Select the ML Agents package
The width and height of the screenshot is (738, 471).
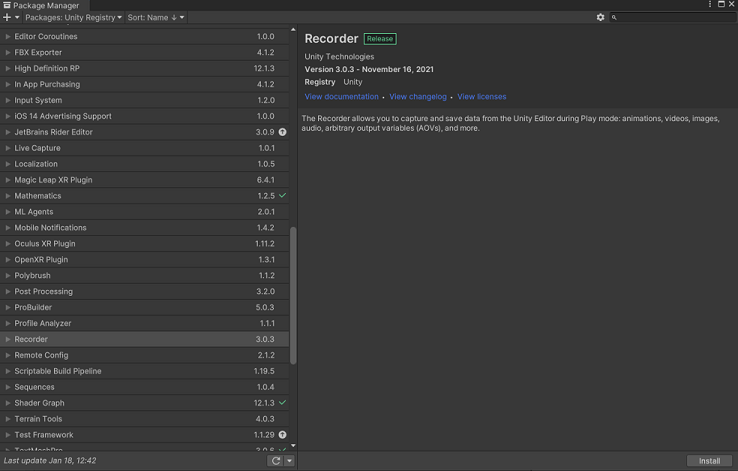144,212
